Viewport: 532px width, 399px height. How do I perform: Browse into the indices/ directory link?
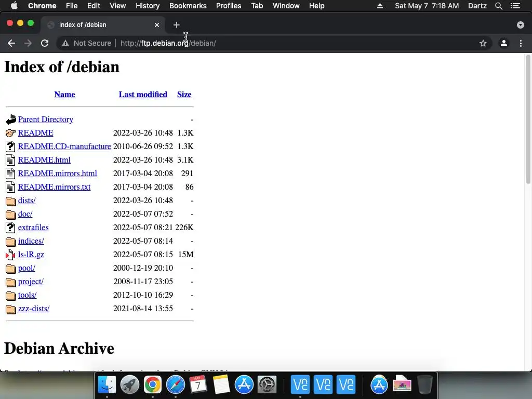[x=31, y=241]
